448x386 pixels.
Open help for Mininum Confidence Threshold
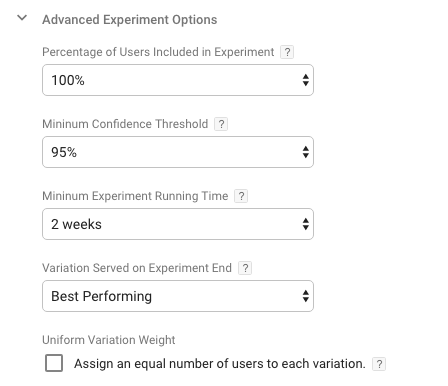point(221,124)
